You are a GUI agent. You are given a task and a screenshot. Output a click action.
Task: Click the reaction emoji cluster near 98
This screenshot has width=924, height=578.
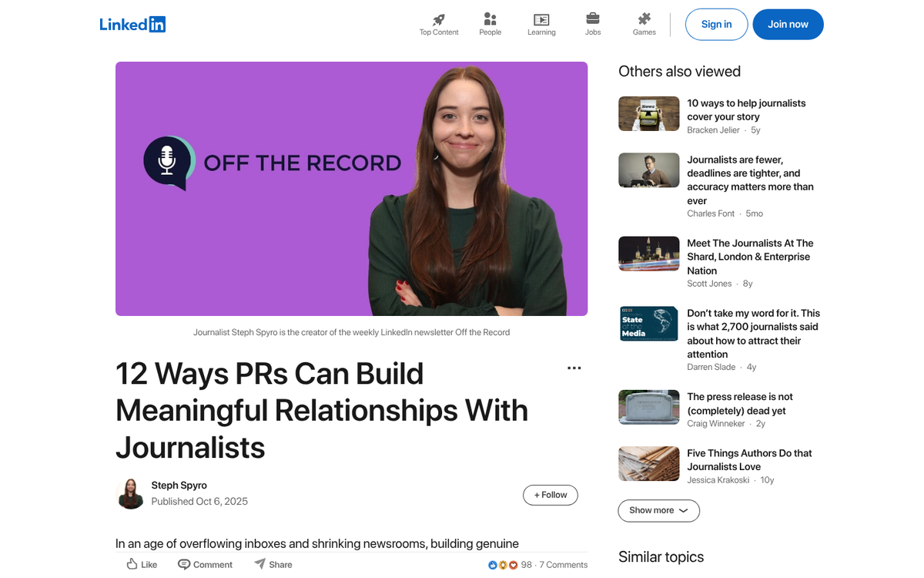coord(502,564)
